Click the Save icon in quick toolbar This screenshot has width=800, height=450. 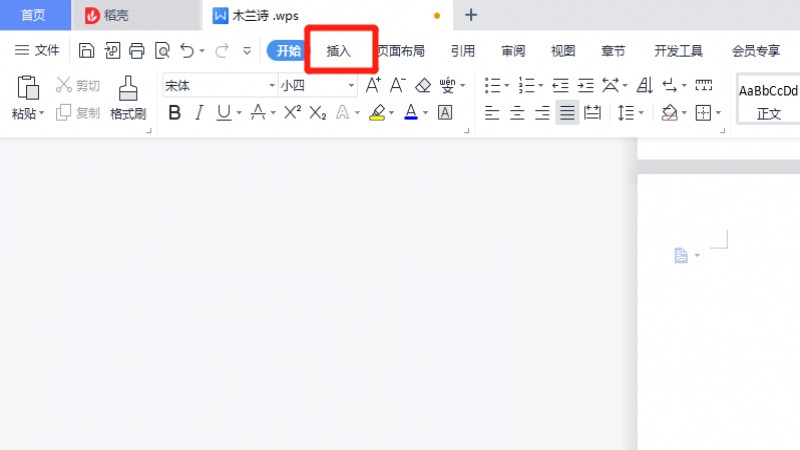(x=86, y=51)
